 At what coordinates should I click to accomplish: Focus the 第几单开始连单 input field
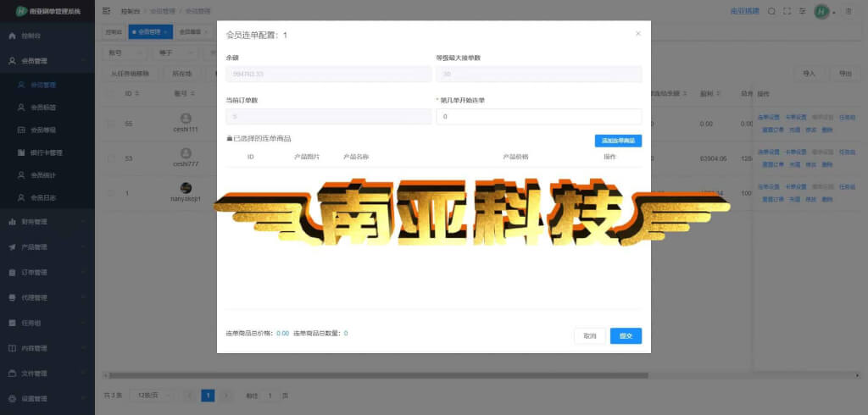[539, 117]
